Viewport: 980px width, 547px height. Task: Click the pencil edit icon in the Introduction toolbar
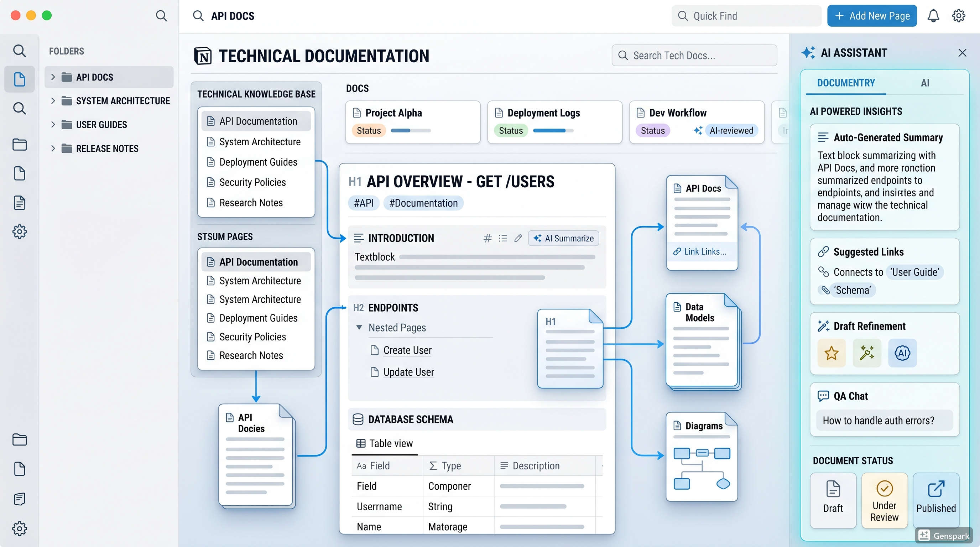point(518,238)
